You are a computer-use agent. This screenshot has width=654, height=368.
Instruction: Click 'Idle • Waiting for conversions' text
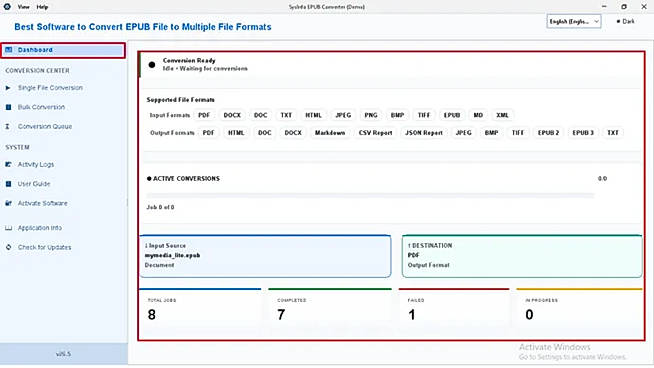coord(205,68)
